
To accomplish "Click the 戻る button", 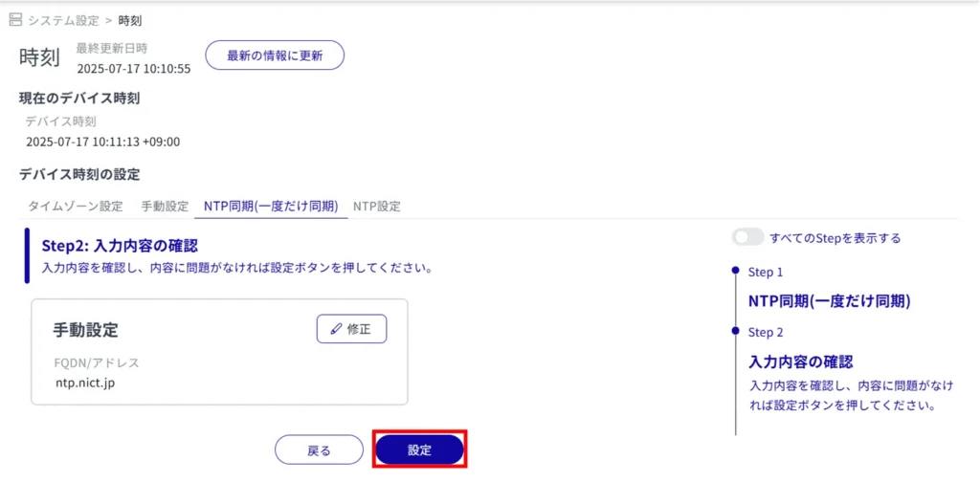I will coord(319,450).
